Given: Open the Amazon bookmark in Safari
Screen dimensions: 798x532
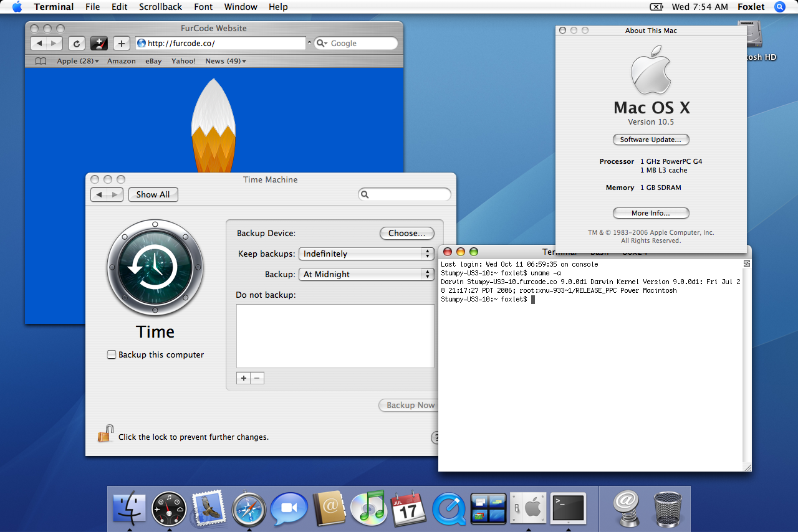Looking at the screenshot, I should (122, 61).
